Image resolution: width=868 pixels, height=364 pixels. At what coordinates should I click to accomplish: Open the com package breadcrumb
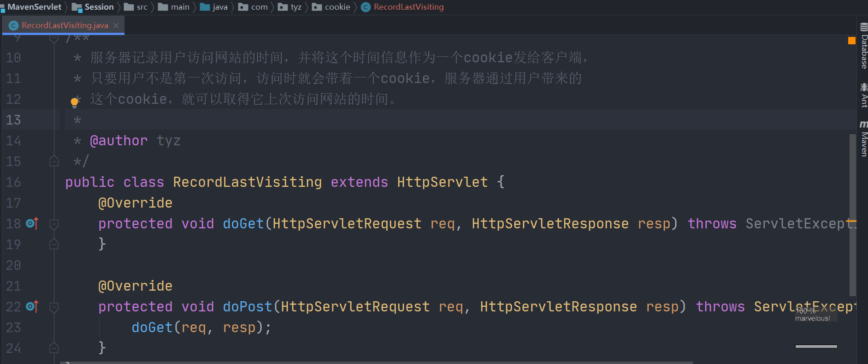(253, 7)
